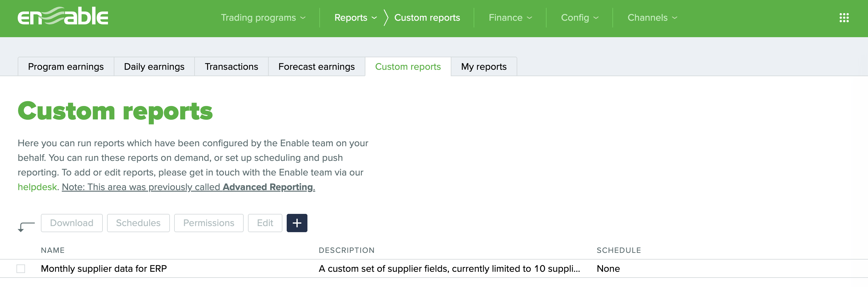Click the Schedules button
The width and height of the screenshot is (868, 287).
pos(138,223)
